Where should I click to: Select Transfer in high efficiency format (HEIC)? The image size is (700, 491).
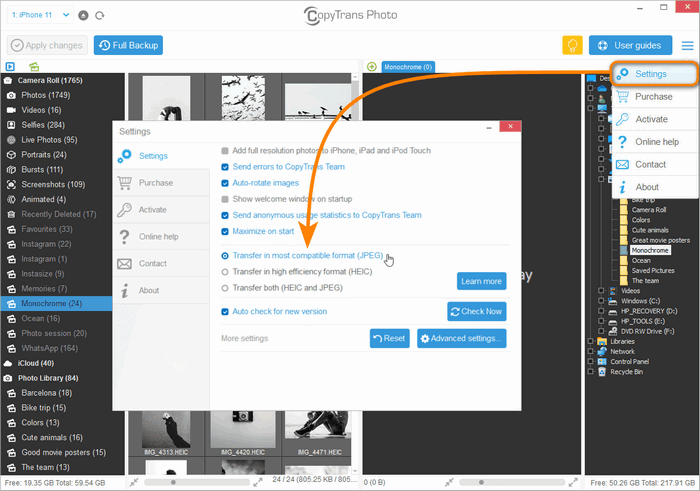point(225,272)
